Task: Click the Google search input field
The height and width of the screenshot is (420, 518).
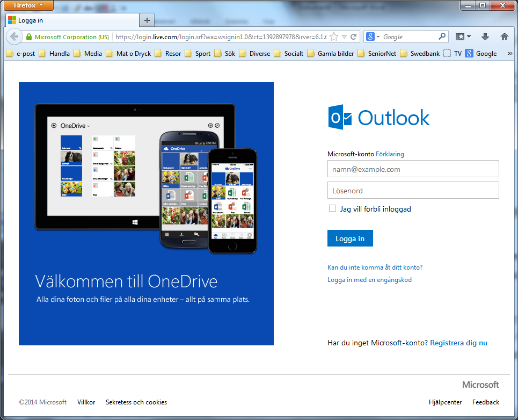Action: point(410,37)
